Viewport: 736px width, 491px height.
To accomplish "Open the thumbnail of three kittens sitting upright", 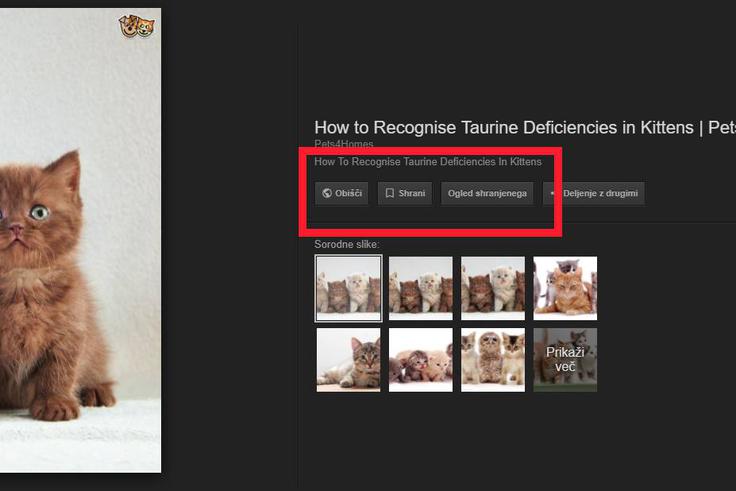I will click(x=493, y=360).
